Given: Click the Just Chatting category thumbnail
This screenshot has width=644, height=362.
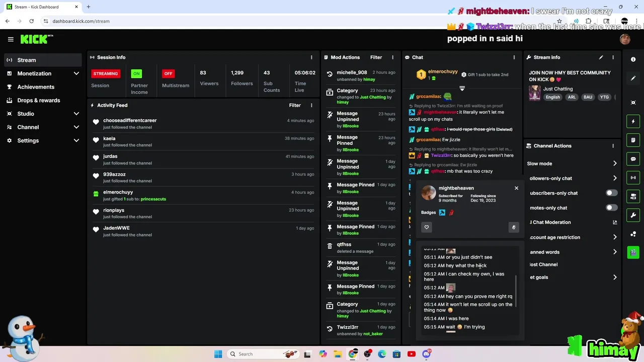Looking at the screenshot, I should point(534,93).
